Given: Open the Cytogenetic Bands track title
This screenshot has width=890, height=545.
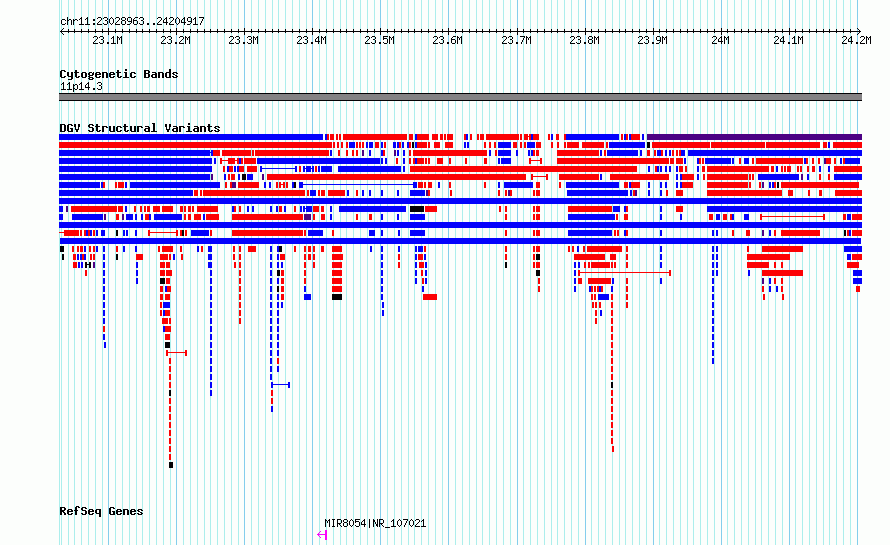Looking at the screenshot, I should tap(119, 74).
